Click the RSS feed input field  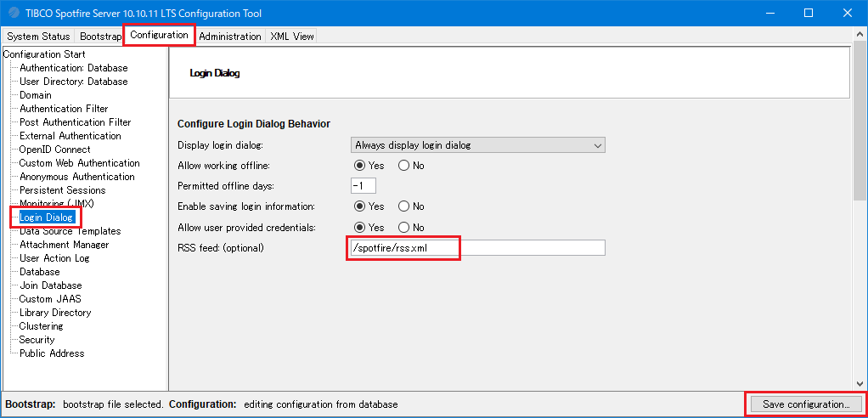point(477,247)
